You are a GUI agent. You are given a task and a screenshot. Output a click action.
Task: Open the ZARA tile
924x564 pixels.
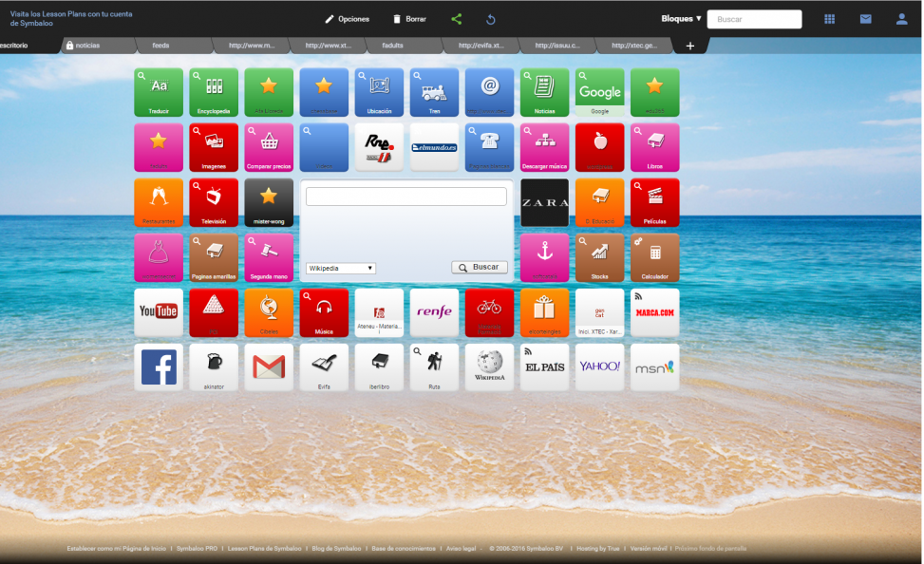[544, 202]
